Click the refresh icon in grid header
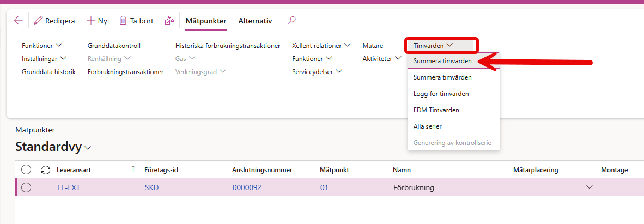The image size is (644, 224). (x=46, y=170)
